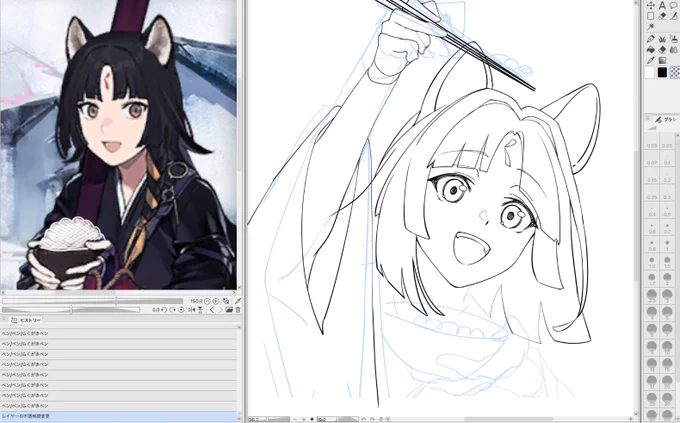Rotate sub view image right
The height and width of the screenshot is (423, 680).
pos(173,310)
